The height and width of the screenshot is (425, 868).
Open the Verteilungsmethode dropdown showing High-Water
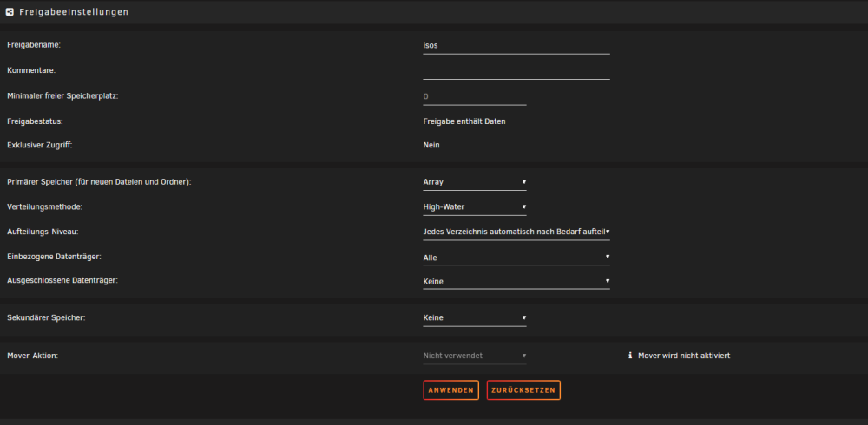[x=475, y=207]
